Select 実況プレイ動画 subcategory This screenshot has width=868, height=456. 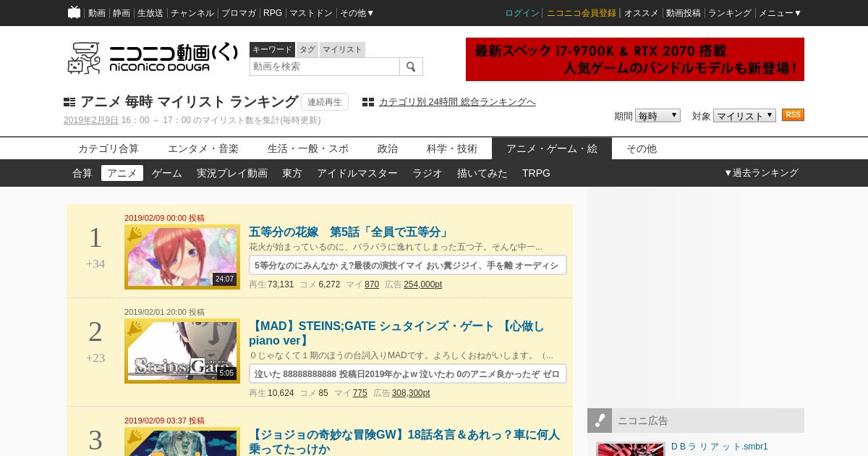232,173
